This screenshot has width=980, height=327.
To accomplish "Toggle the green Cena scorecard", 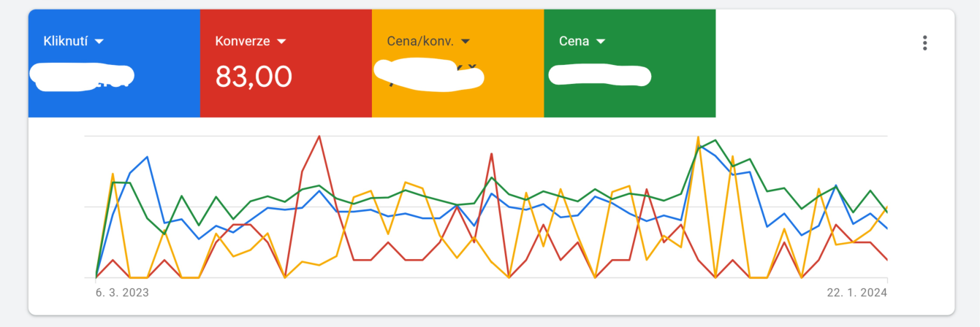I will coord(629,63).
